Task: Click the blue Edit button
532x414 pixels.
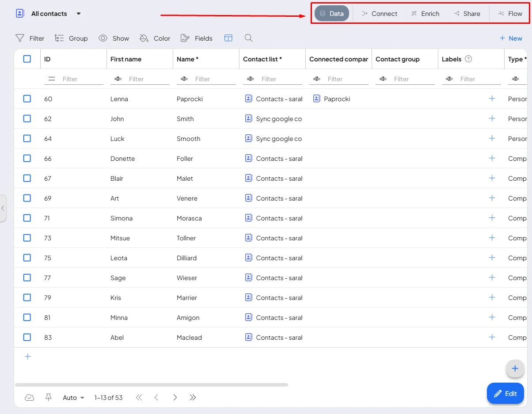Action: [x=505, y=393]
